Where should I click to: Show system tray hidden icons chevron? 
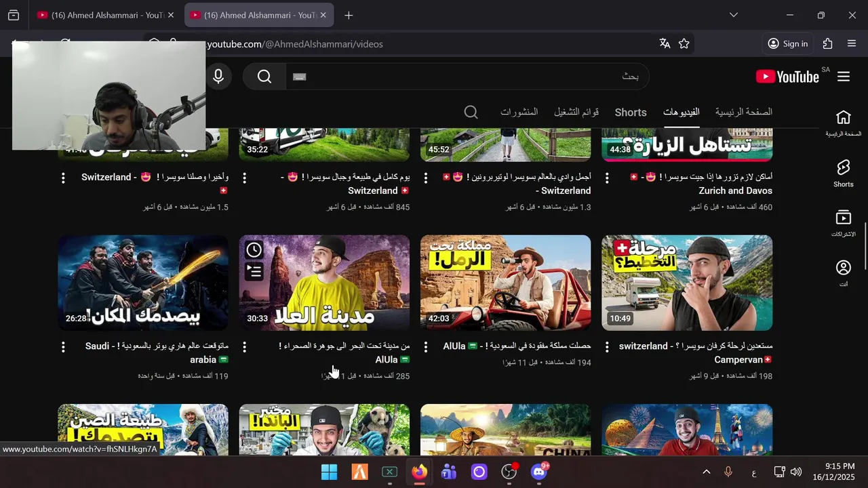706,472
